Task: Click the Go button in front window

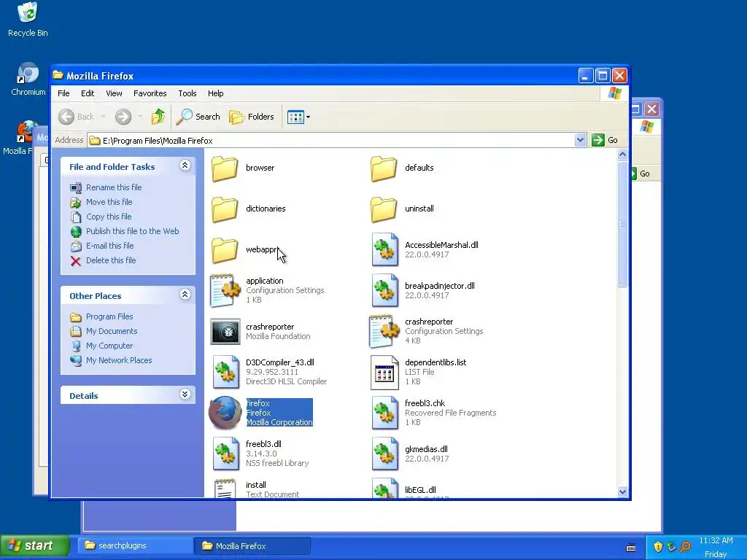Action: pos(605,140)
